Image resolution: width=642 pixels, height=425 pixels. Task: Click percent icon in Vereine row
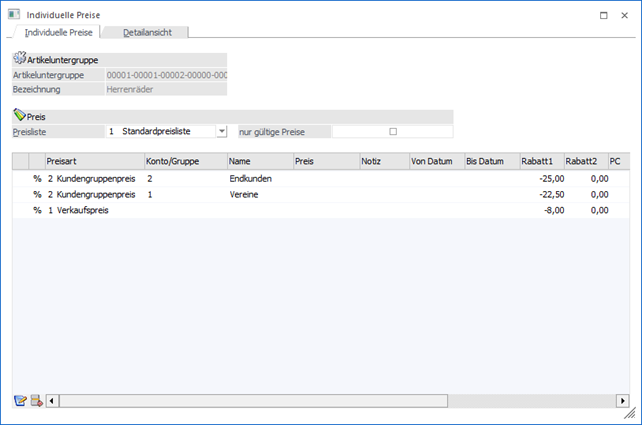click(x=37, y=194)
